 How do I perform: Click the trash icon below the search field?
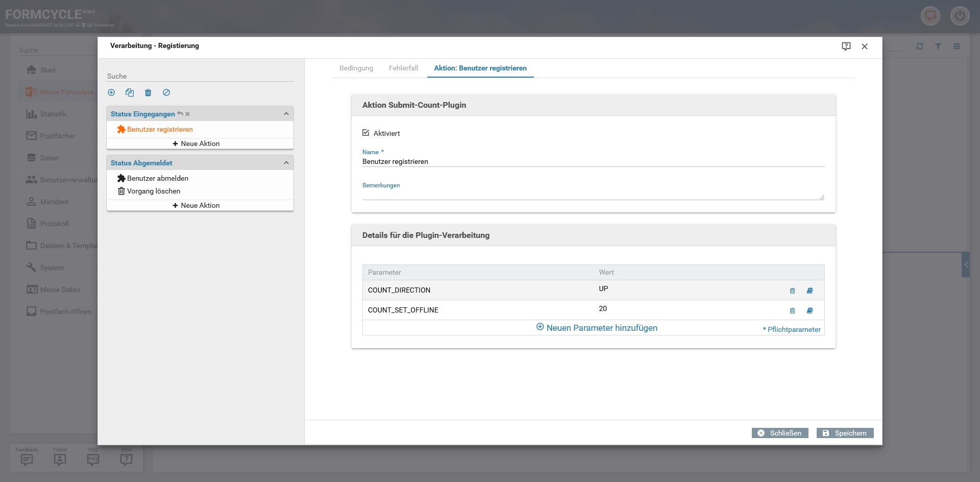point(148,92)
